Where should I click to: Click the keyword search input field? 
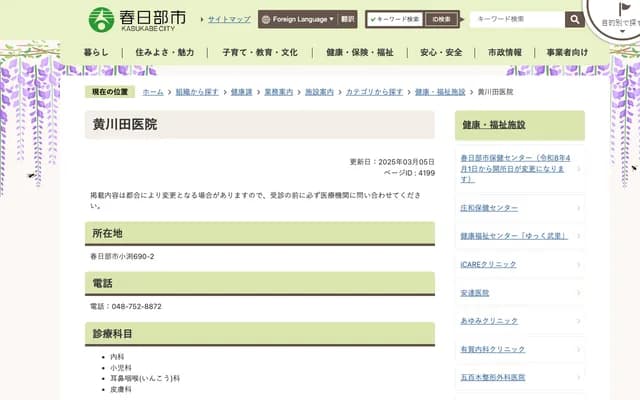click(x=516, y=19)
